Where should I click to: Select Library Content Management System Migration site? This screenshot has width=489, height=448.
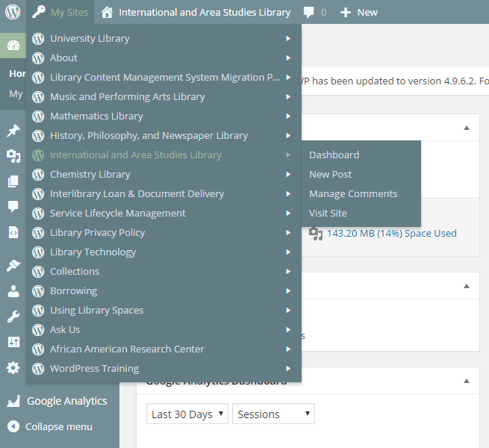pos(163,78)
